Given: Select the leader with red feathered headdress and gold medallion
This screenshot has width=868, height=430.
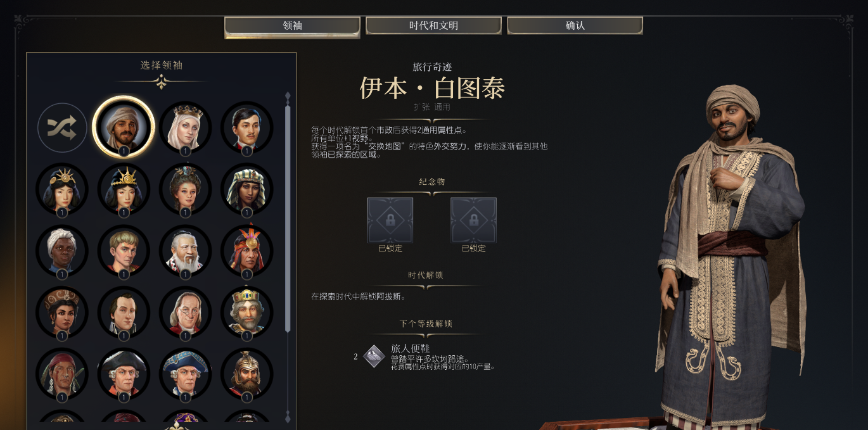Looking at the screenshot, I should tap(246, 251).
